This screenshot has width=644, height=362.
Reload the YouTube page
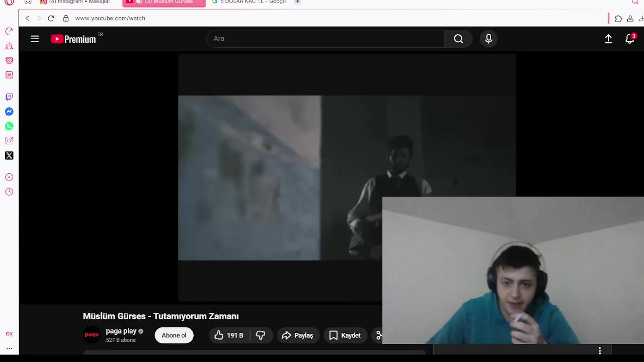pos(51,18)
